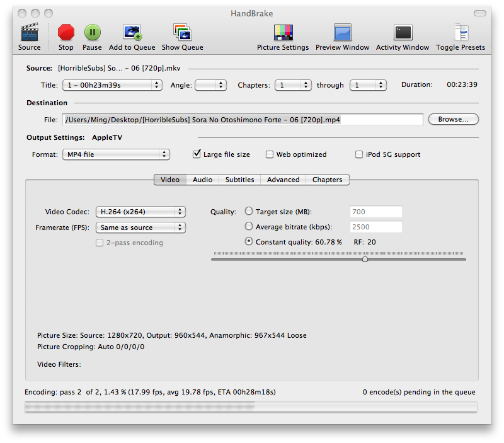Click the toolbar hide pill button
This screenshot has width=504, height=443.
pyautogui.click(x=480, y=13)
